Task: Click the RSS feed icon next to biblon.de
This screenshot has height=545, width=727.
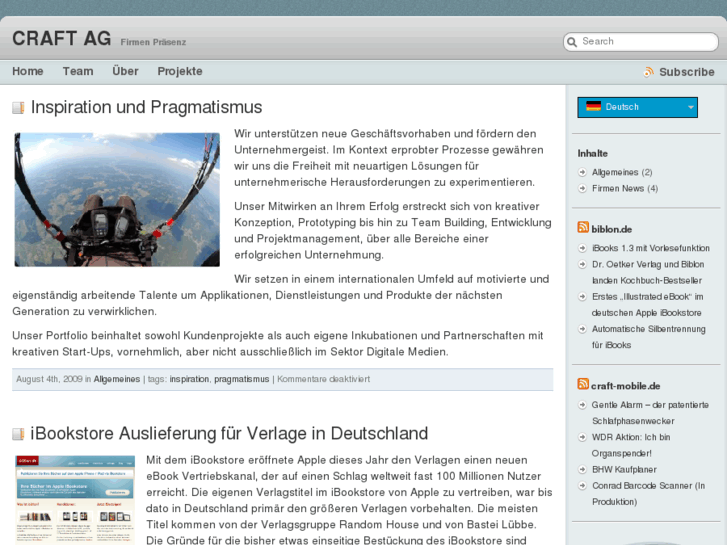Action: point(583,227)
